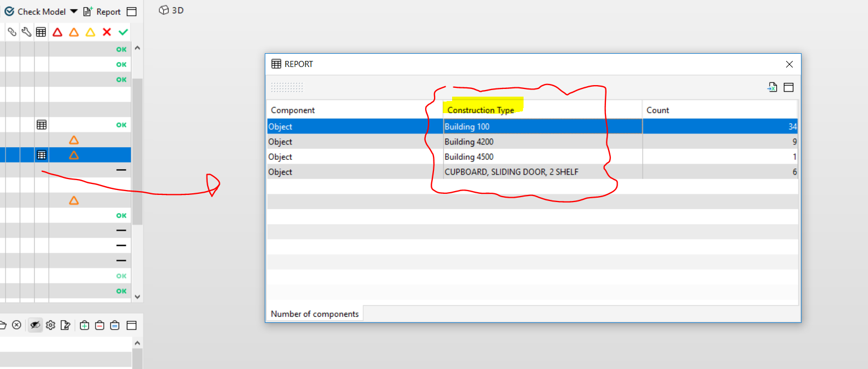
Task: Click orange triangle below the dash row
Action: coord(74,200)
